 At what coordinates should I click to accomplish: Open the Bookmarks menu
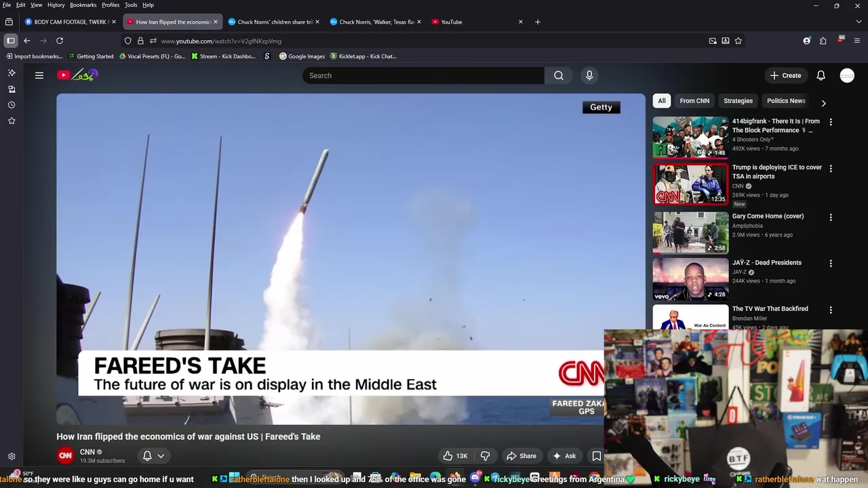(83, 5)
